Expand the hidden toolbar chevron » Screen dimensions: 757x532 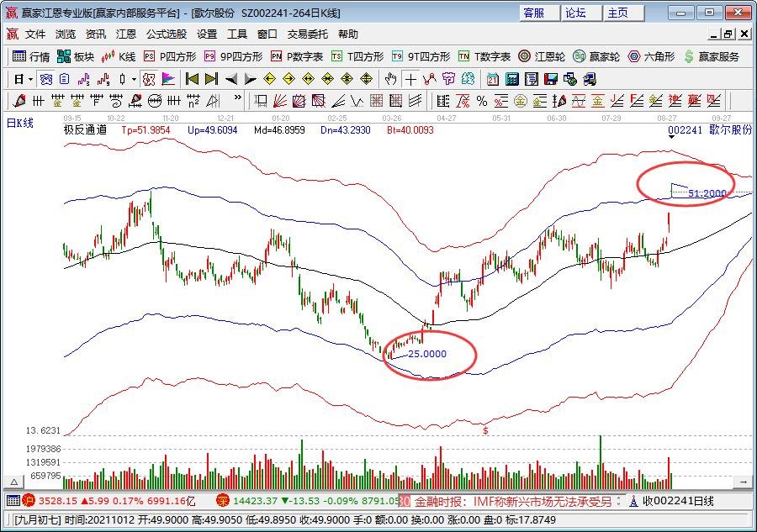pyautogui.click(x=237, y=97)
